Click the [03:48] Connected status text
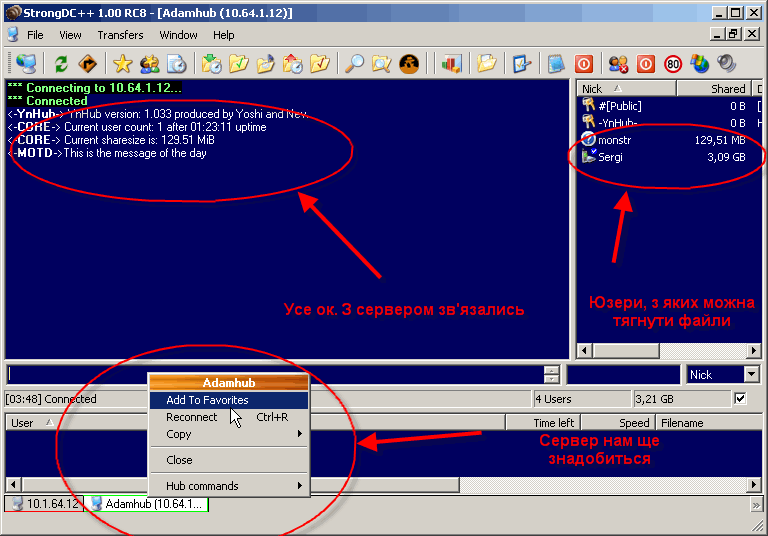 point(51,399)
